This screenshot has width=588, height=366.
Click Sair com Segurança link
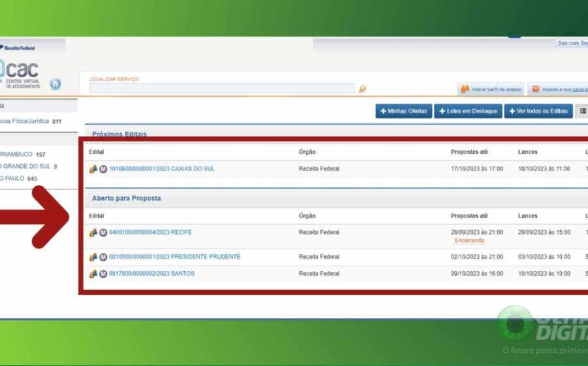pyautogui.click(x=572, y=43)
